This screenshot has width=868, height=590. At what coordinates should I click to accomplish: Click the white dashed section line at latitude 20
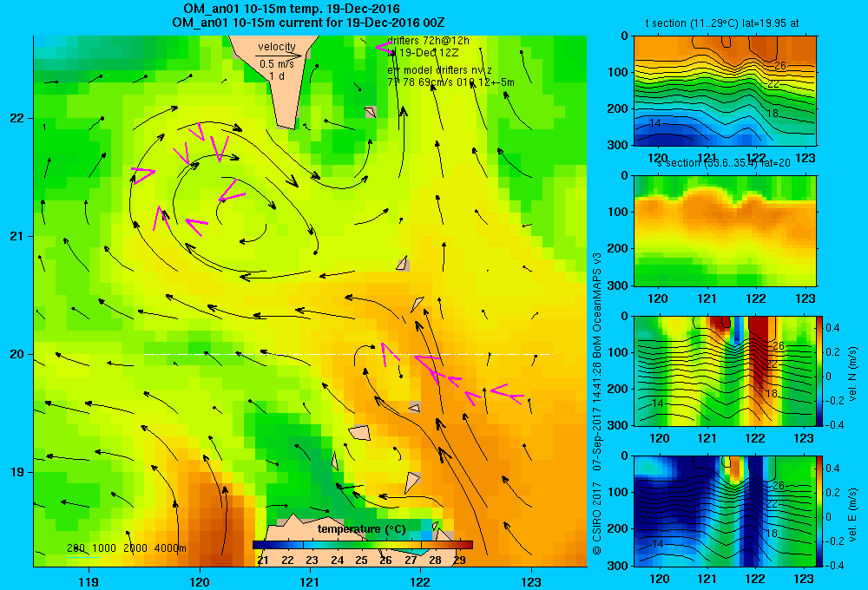[348, 354]
